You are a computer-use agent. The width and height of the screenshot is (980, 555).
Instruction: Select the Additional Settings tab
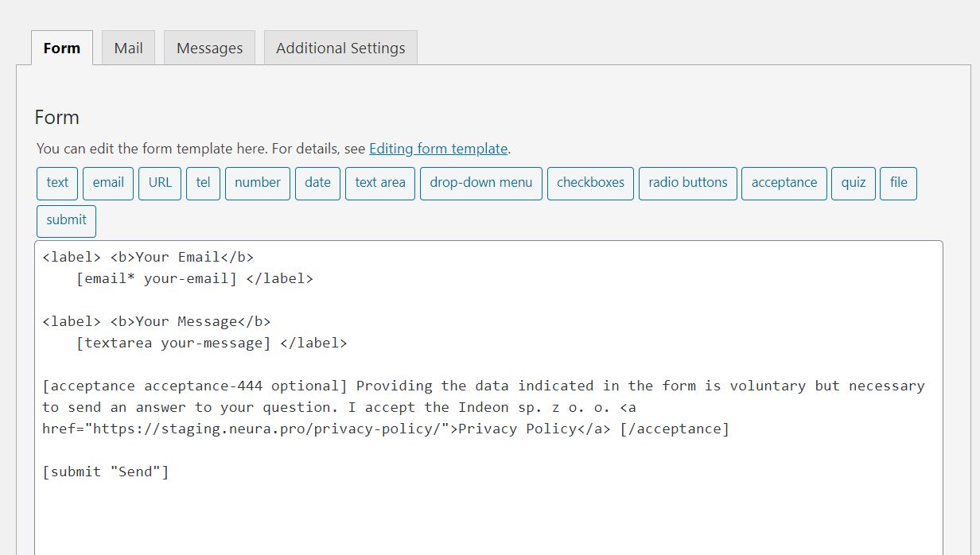coord(340,48)
